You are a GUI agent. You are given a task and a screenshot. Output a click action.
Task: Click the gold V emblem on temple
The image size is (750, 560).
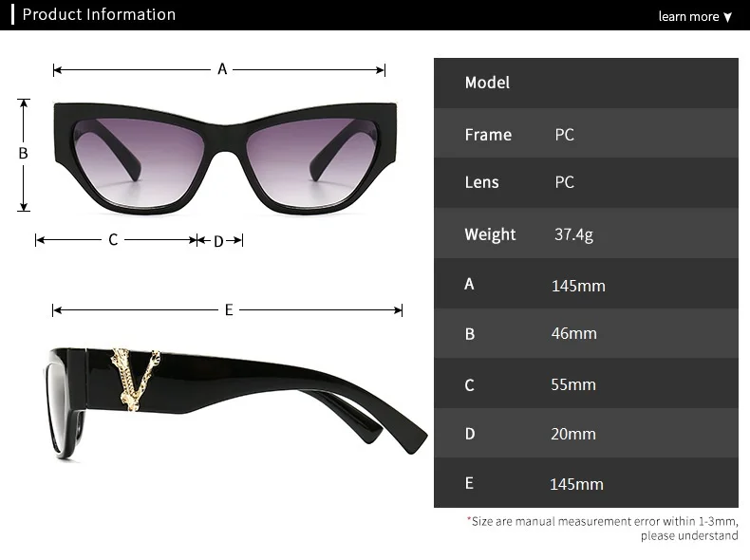click(x=136, y=380)
